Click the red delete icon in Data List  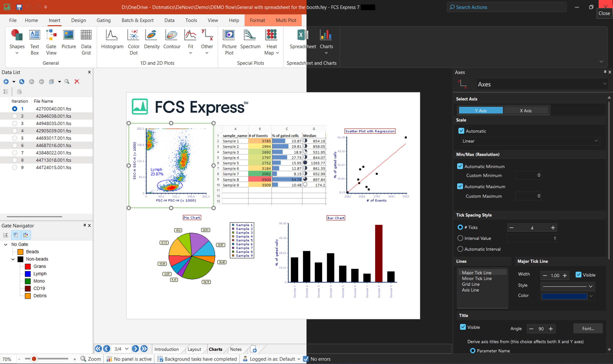tap(77, 82)
